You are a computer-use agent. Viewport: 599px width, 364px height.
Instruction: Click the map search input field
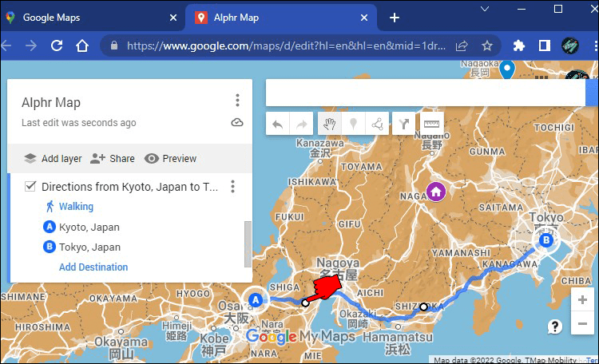(426, 93)
